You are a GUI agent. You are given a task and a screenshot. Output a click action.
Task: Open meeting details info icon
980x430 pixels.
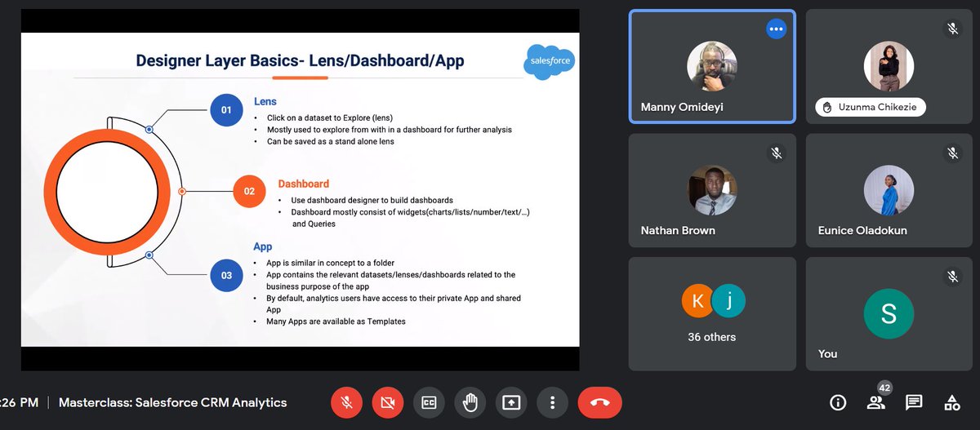[x=837, y=402]
